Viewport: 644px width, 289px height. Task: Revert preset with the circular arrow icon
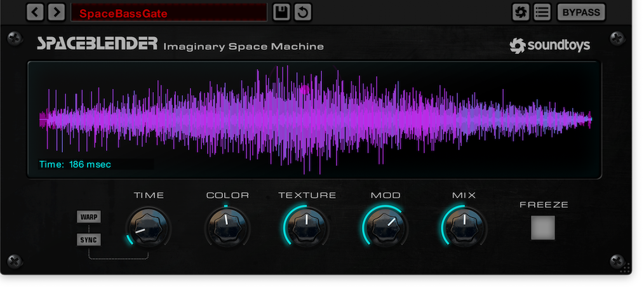pyautogui.click(x=303, y=12)
